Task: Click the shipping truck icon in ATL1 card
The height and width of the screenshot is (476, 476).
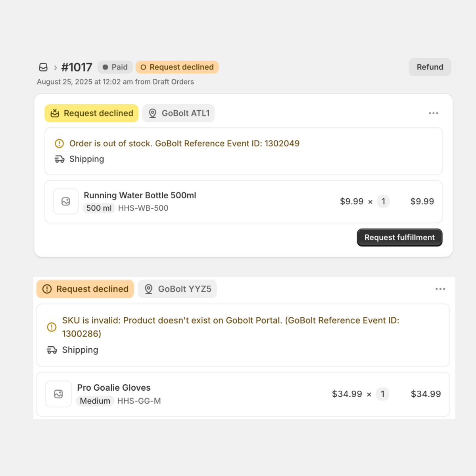Action: click(59, 159)
